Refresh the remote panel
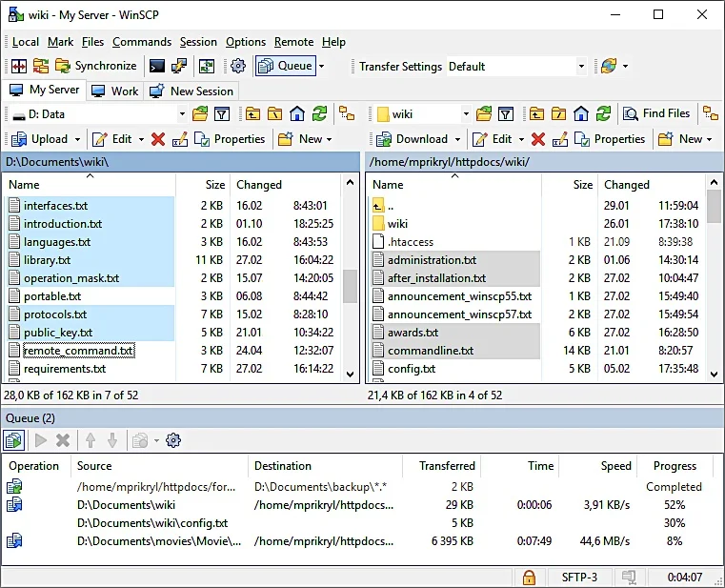The height and width of the screenshot is (588, 725). point(603,114)
